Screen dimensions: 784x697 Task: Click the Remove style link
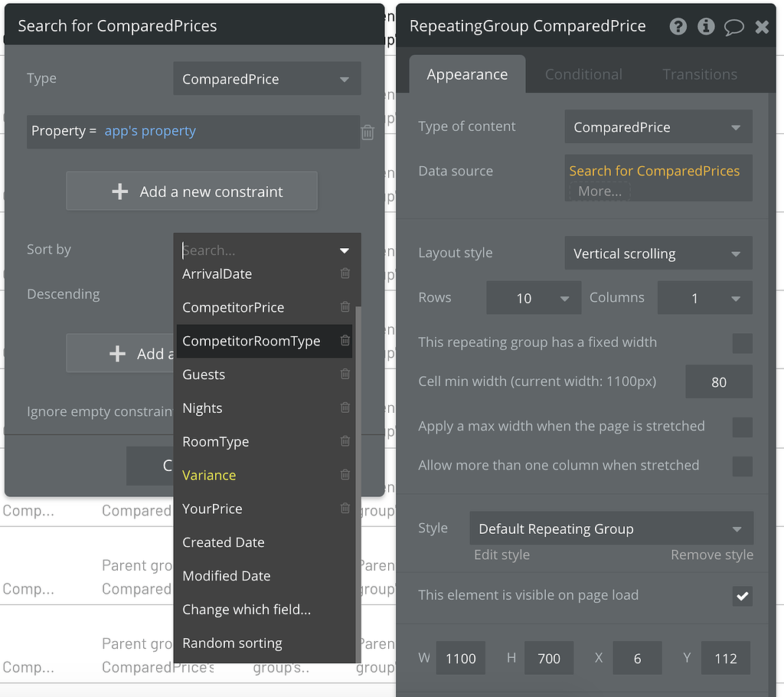pyautogui.click(x=711, y=555)
